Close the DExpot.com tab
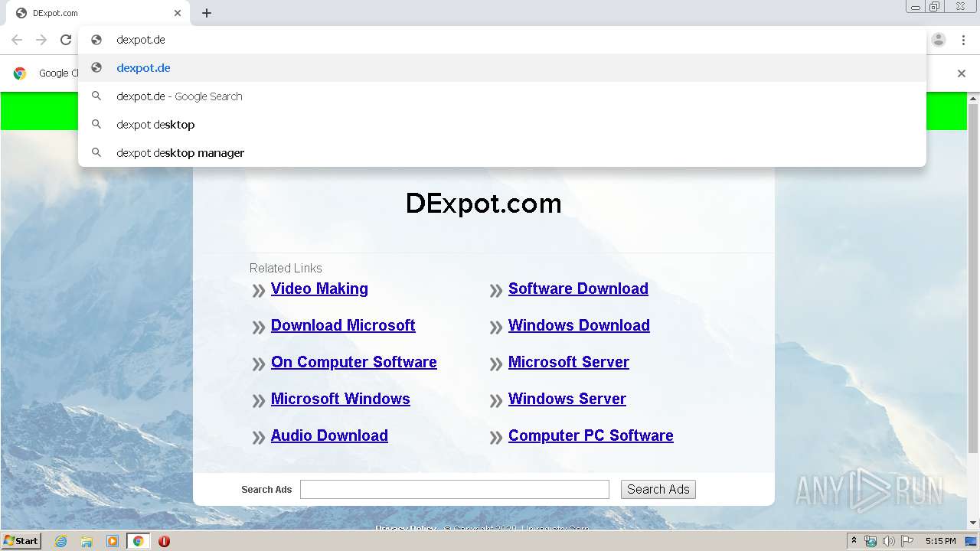The width and height of the screenshot is (980, 551). click(178, 13)
